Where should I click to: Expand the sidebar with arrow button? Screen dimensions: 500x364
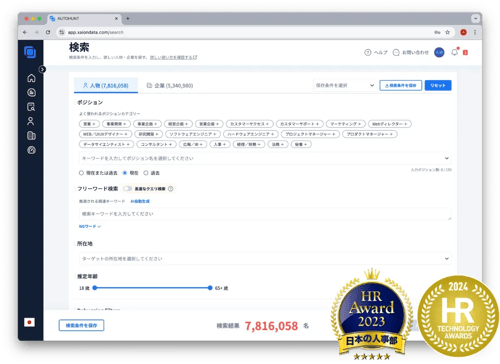click(x=42, y=69)
